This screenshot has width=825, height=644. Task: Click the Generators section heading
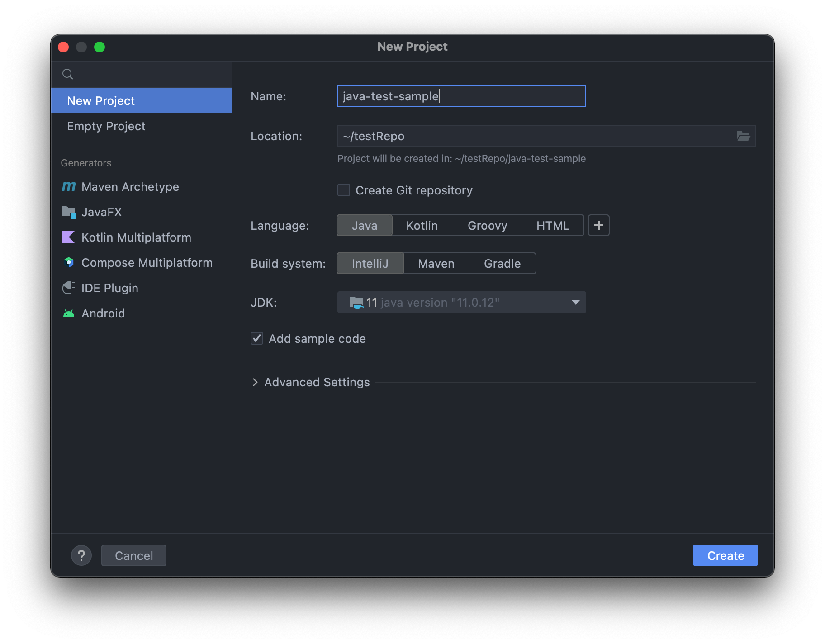click(86, 163)
